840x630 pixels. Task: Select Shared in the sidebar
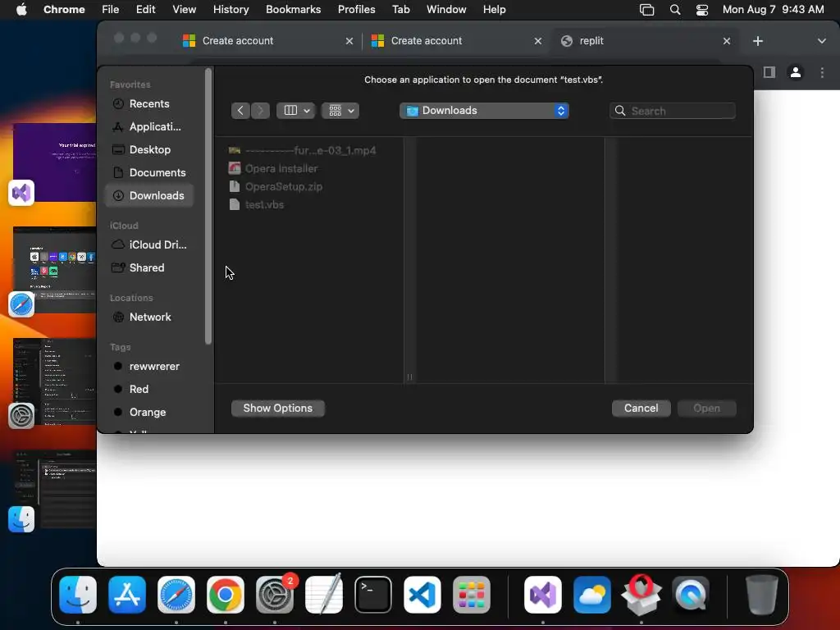149,268
